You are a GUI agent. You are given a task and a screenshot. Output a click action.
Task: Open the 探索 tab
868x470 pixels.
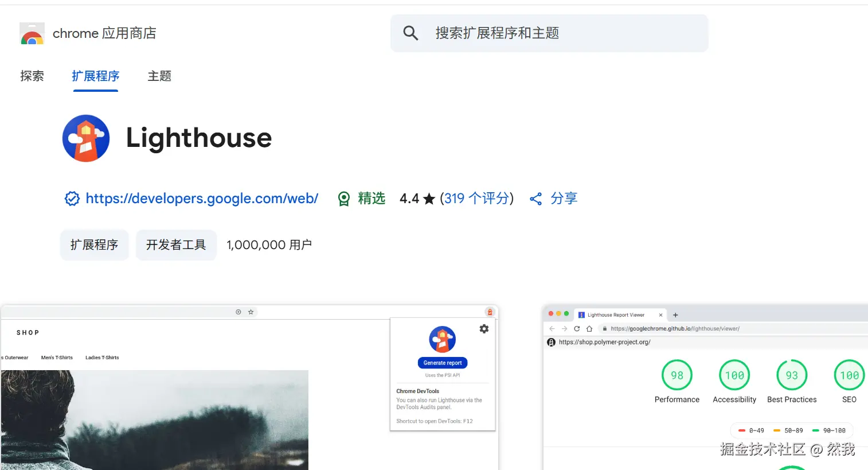coord(32,76)
